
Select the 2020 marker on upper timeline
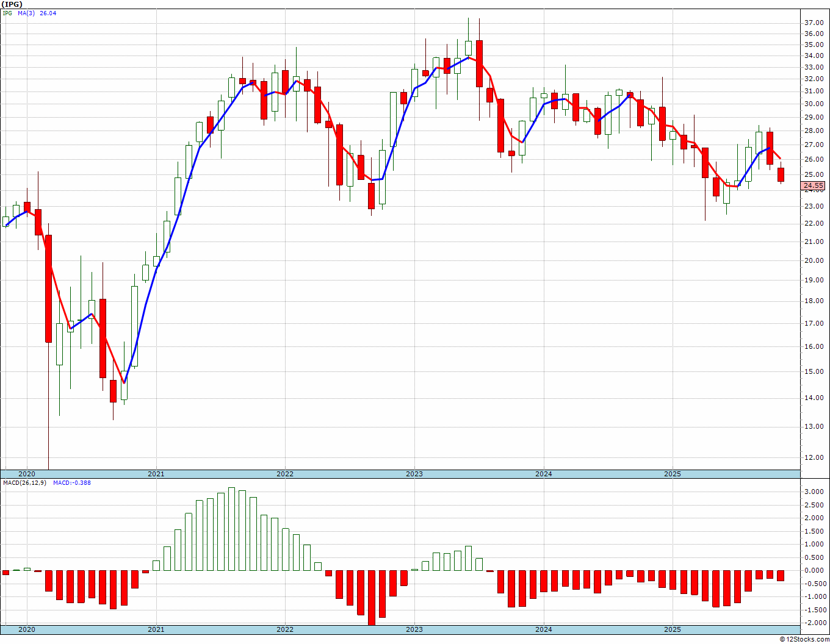pos(27,474)
